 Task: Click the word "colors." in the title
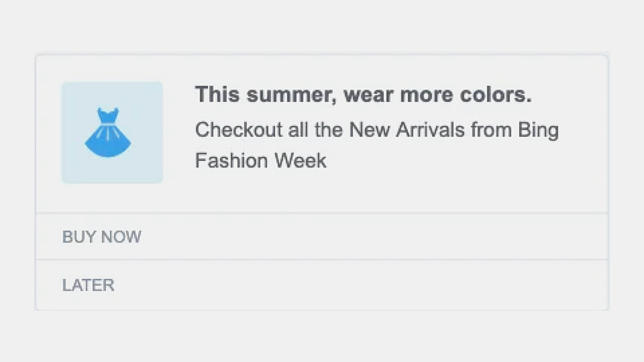(496, 94)
